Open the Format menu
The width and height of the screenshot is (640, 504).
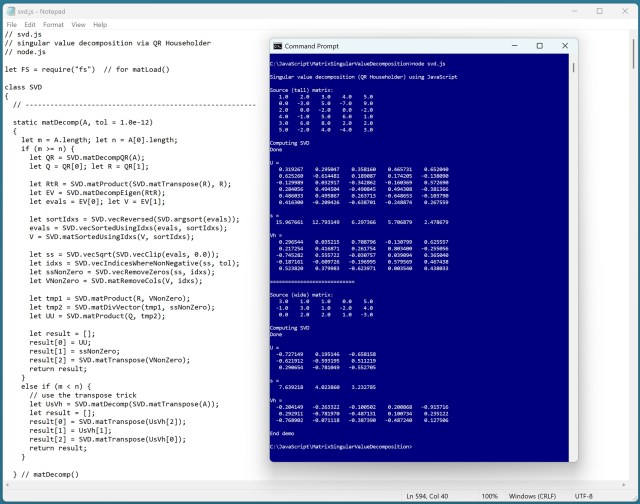[53, 24]
